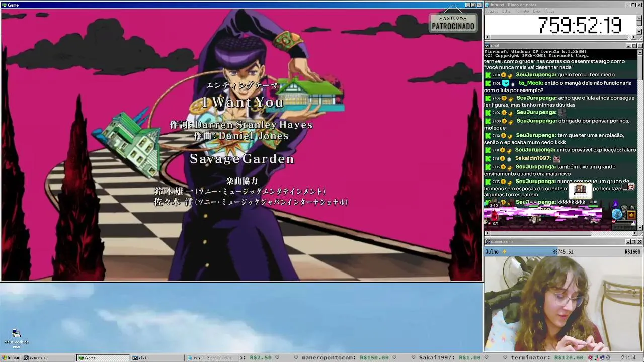Click the chat horizontal scrollbar thumb
Image resolution: width=644 pixels, height=362 pixels.
point(541,233)
